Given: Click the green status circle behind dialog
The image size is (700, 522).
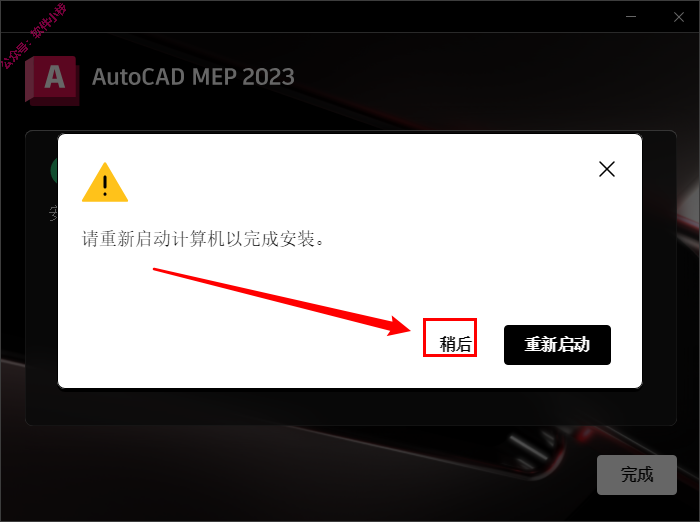Looking at the screenshot, I should [54, 170].
